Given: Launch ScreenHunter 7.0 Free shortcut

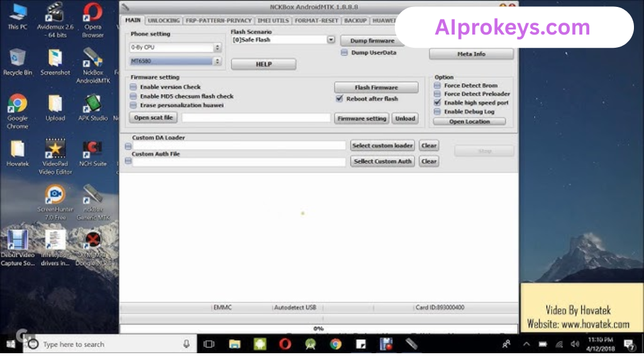Looking at the screenshot, I should [55, 202].
